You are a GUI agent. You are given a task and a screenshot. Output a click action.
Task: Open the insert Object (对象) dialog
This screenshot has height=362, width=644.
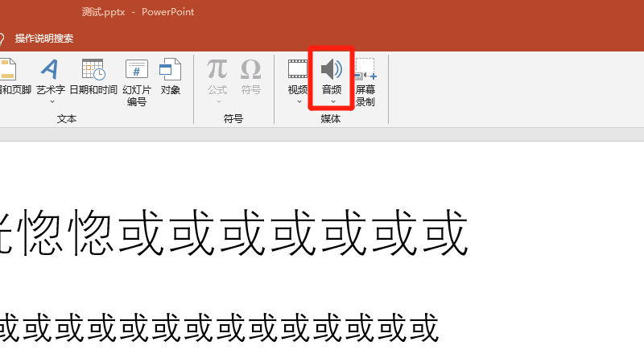[x=171, y=70]
